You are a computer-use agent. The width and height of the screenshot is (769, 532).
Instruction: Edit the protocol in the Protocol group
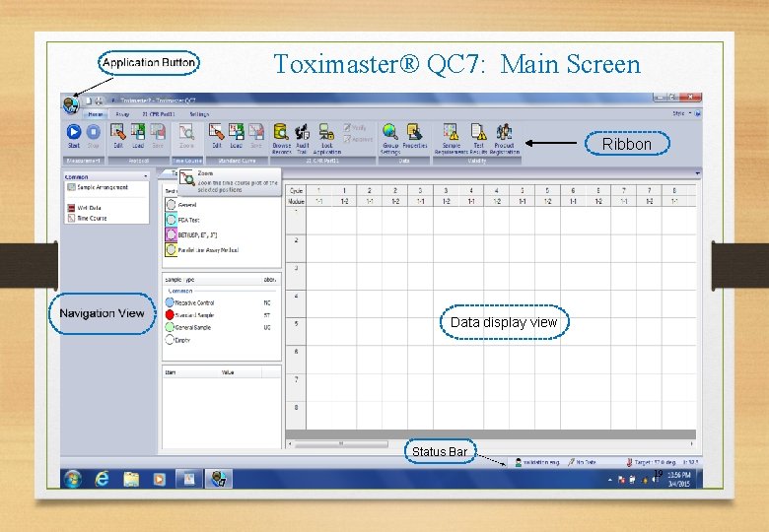(118, 136)
